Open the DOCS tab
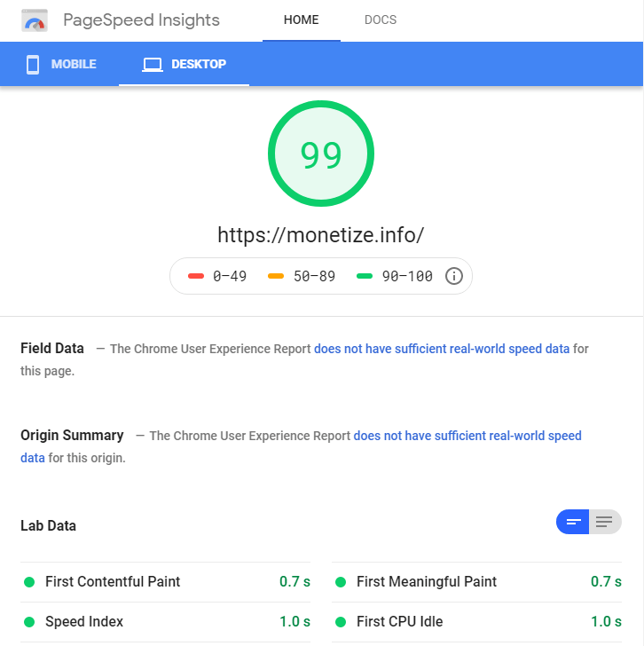The width and height of the screenshot is (644, 646). (381, 20)
